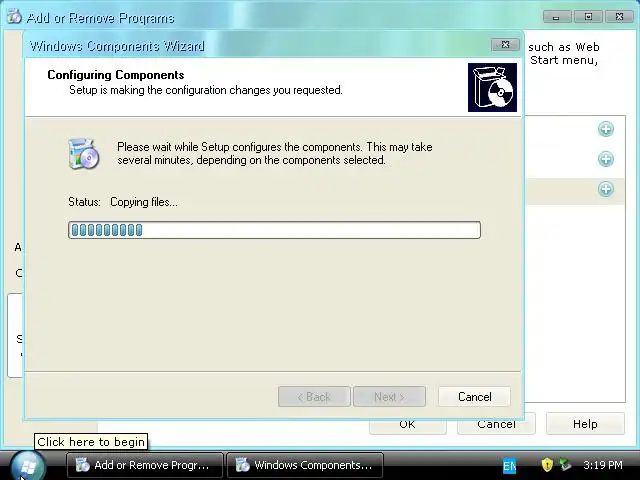
Task: Click the 'Configuring Components' heading
Action: point(116,75)
